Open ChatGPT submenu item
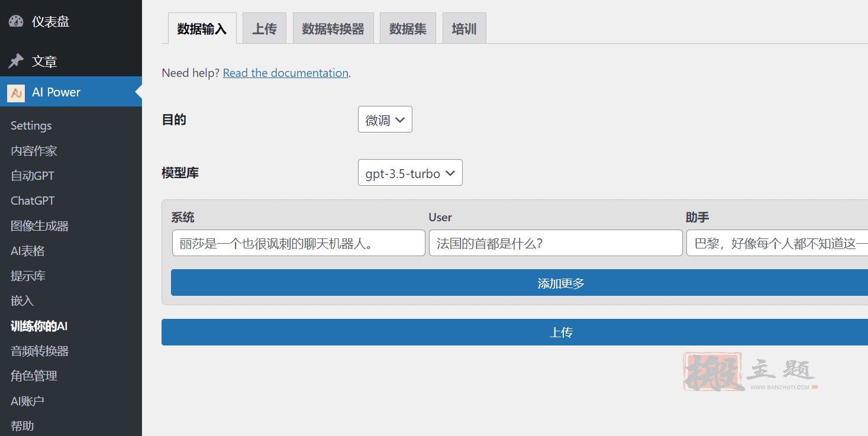Screen dimensions: 868x436 click(33, 201)
